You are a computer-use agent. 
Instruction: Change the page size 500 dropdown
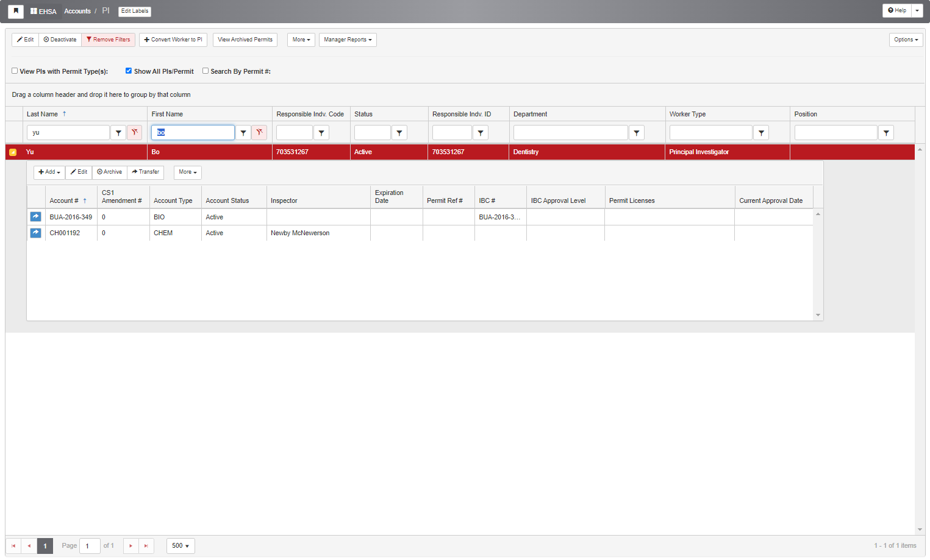coord(181,546)
